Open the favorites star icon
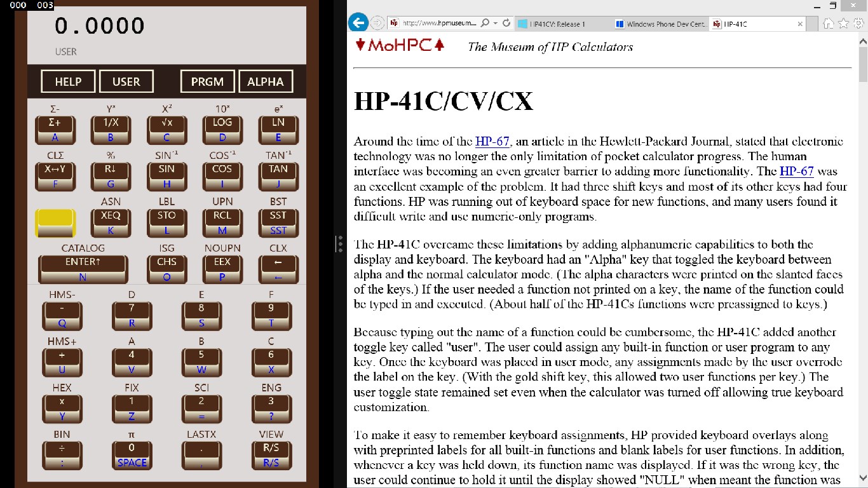 [843, 24]
